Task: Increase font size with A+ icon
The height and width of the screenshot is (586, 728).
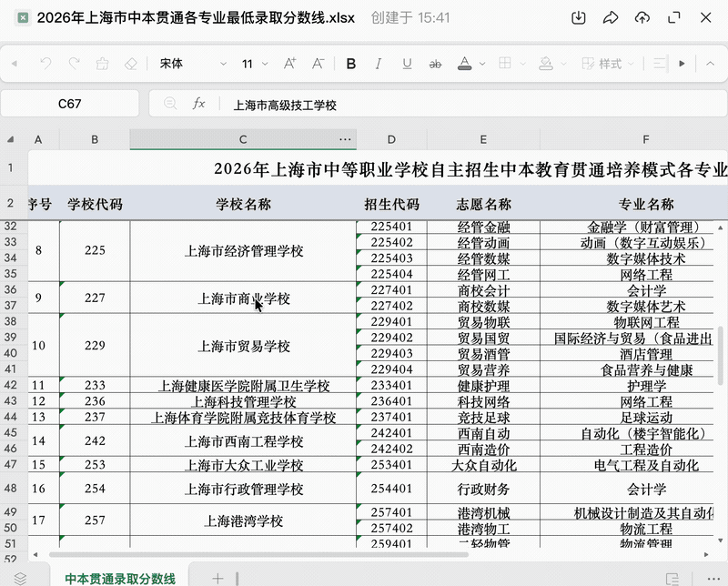Action: click(x=289, y=64)
